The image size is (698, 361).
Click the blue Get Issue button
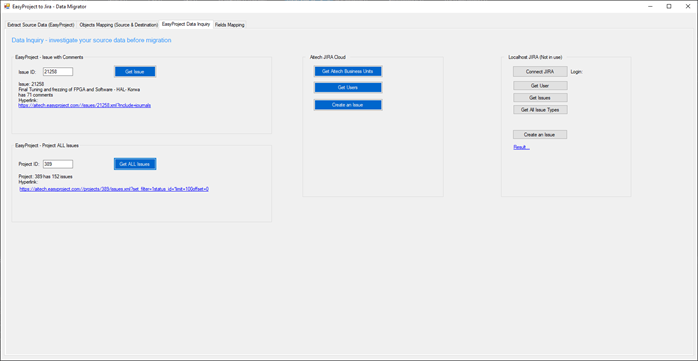click(x=135, y=72)
